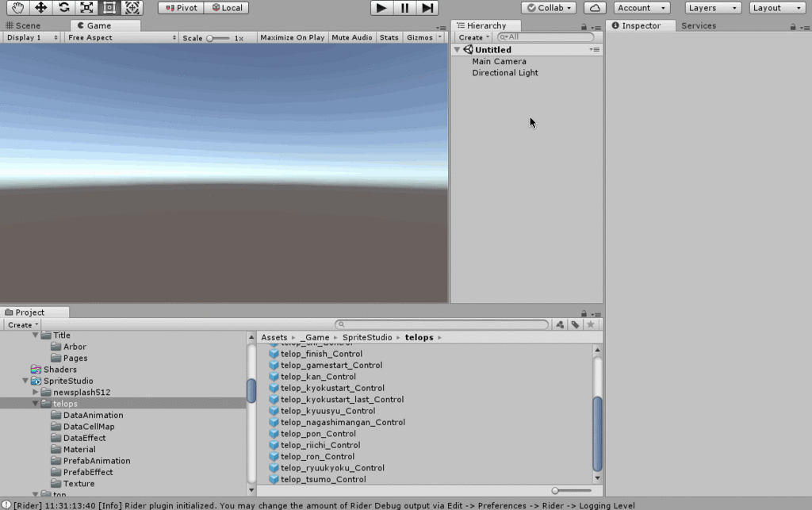This screenshot has height=510, width=812.
Task: Click the Project search field
Action: (x=442, y=324)
